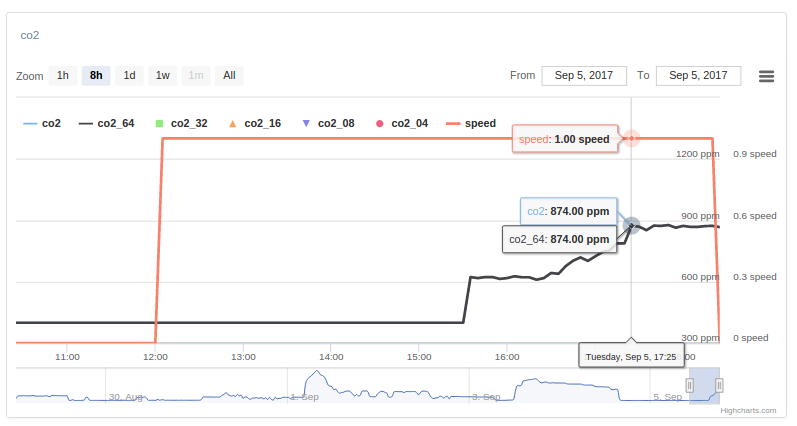Set zoom range to 1h
The height and width of the screenshot is (426, 797).
click(63, 75)
